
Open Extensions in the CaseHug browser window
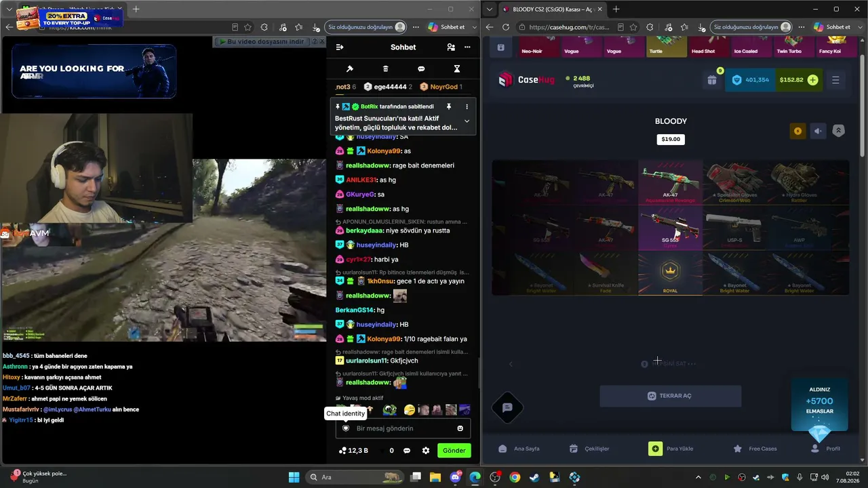pos(650,27)
